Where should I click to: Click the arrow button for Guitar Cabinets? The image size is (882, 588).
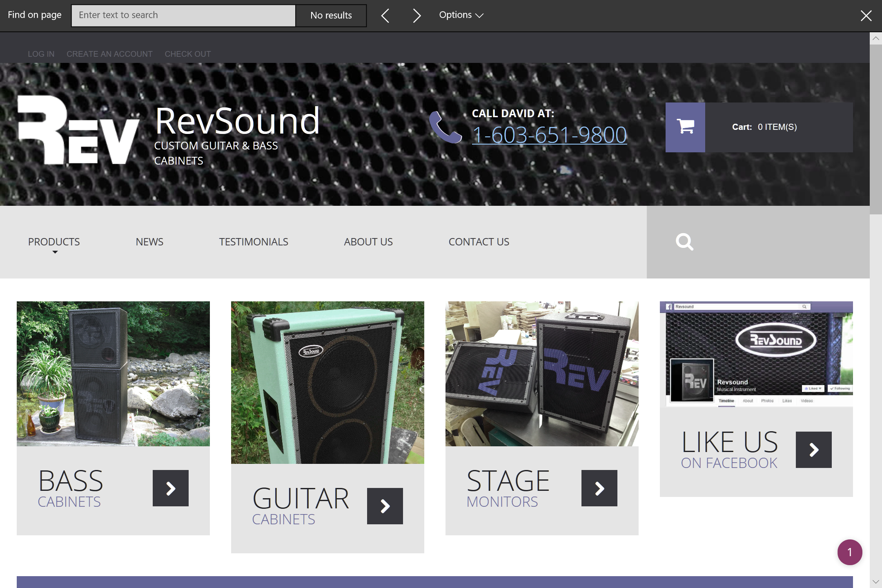point(385,506)
